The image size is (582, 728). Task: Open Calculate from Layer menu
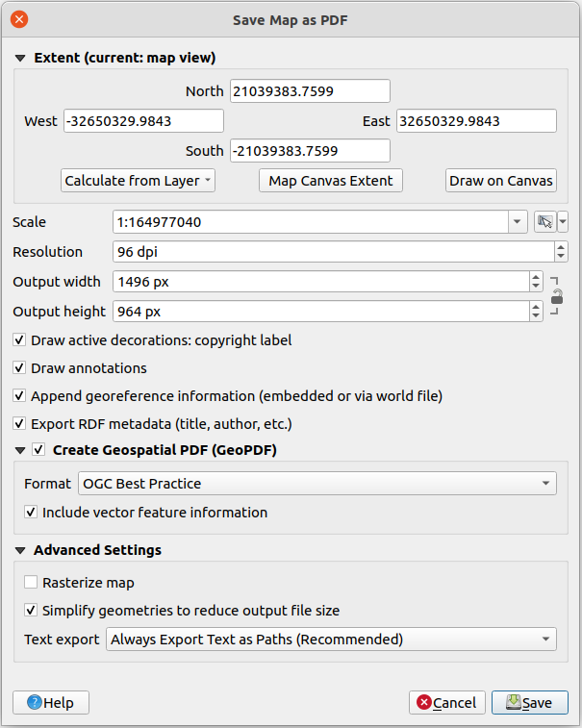[139, 181]
